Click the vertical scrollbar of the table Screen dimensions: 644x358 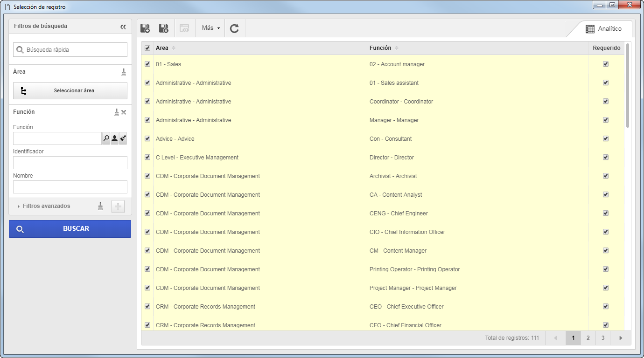pos(628,85)
